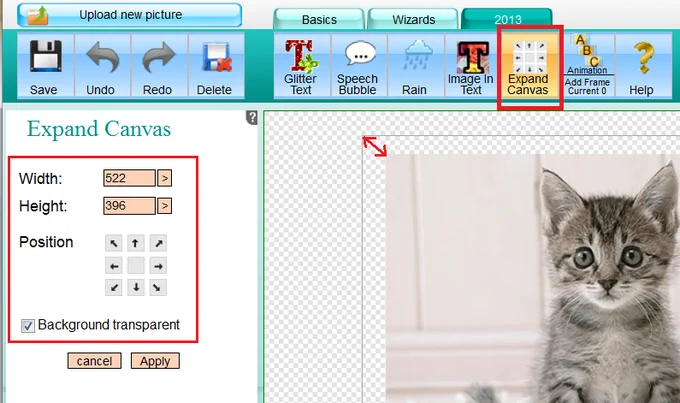680x403 pixels.
Task: Set position to top-left arrow
Action: [114, 243]
